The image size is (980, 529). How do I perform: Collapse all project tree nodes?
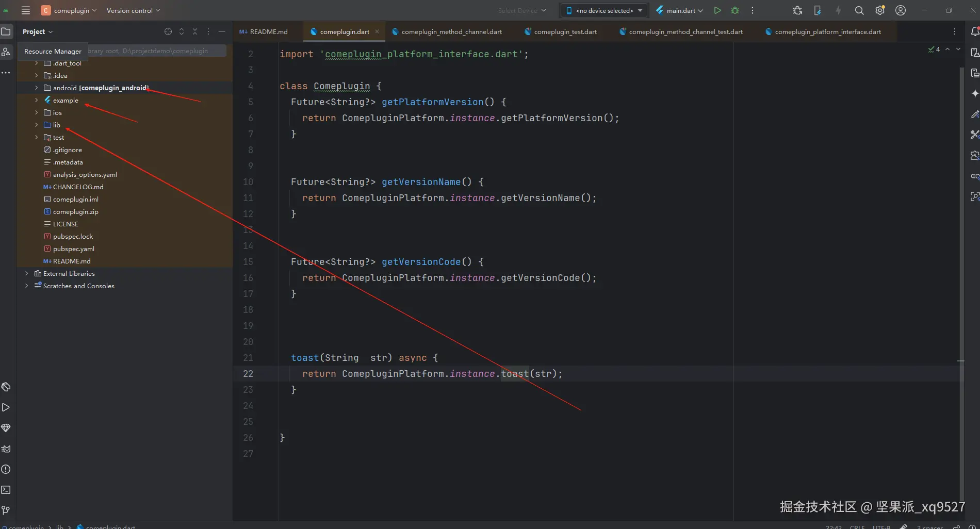coord(195,31)
